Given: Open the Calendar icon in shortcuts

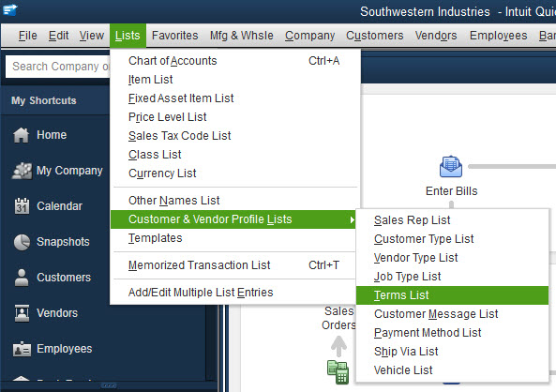Looking at the screenshot, I should click(x=22, y=206).
